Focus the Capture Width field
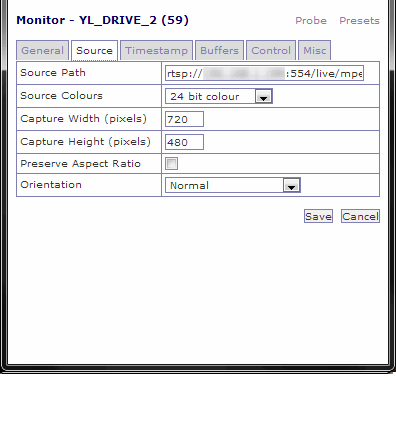 coord(184,119)
